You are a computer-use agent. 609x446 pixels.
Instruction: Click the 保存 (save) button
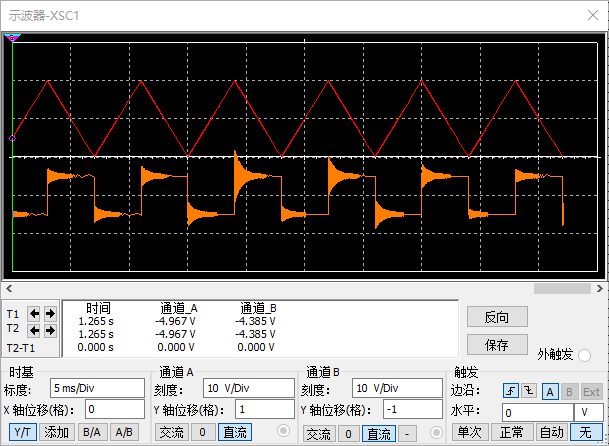pos(497,345)
